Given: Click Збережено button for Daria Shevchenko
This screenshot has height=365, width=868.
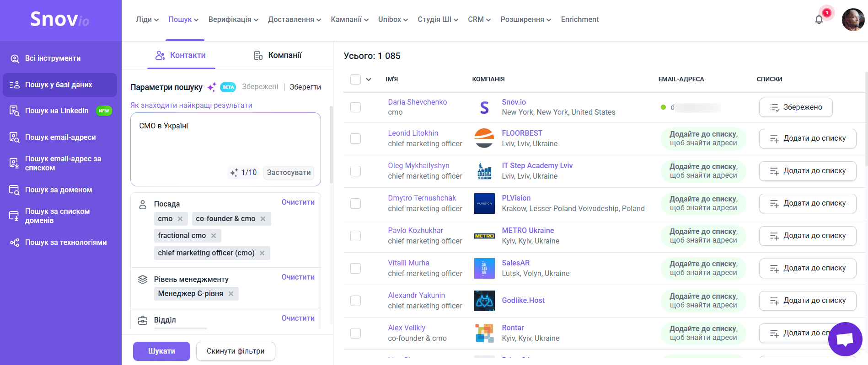Looking at the screenshot, I should click(796, 107).
